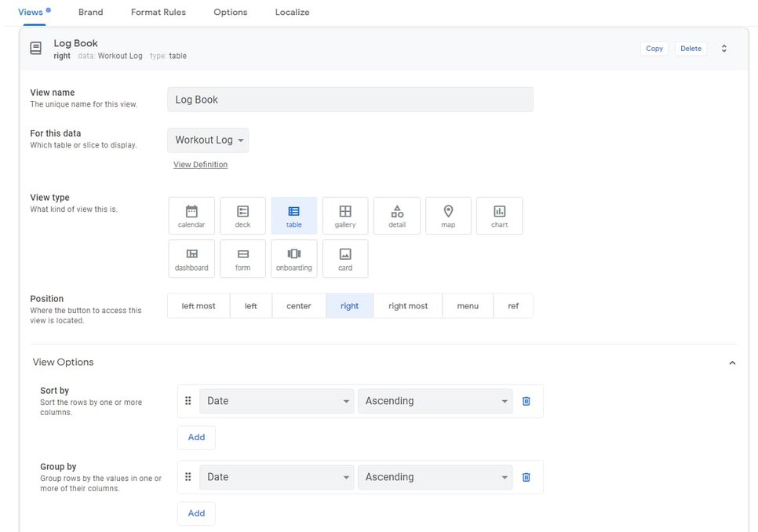Viewport: 758px width, 532px height.
Task: Select the onboarding view type
Action: [x=293, y=258]
